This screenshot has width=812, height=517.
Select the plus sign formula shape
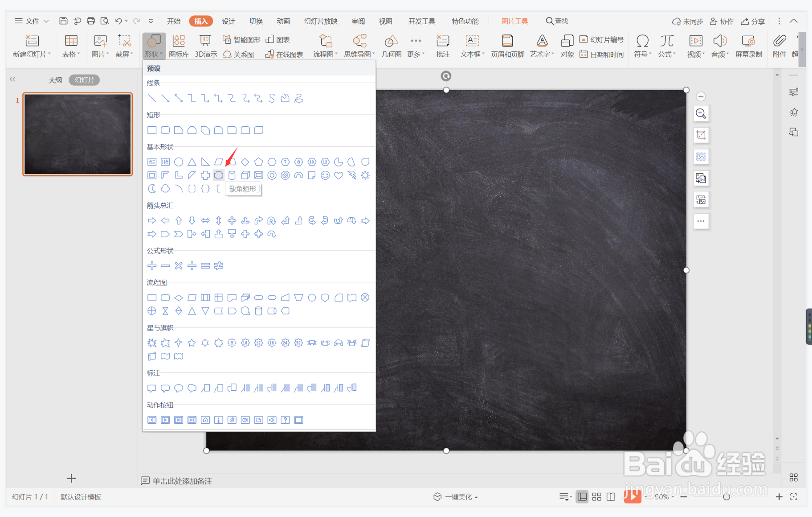point(152,266)
